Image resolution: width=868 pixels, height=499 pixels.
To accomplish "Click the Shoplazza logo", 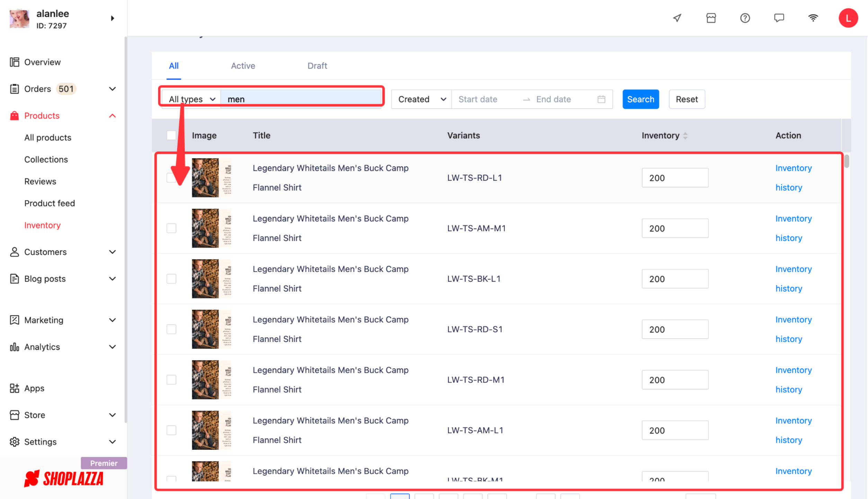I will tap(64, 479).
